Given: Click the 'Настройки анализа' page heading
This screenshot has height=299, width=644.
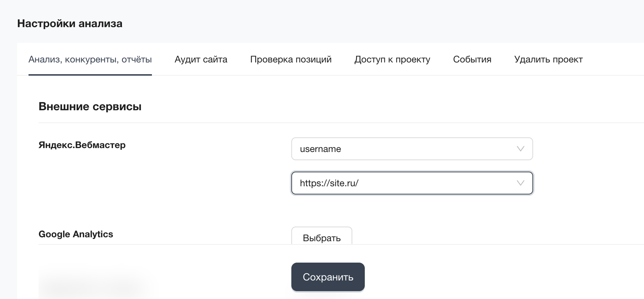Looking at the screenshot, I should (x=70, y=24).
